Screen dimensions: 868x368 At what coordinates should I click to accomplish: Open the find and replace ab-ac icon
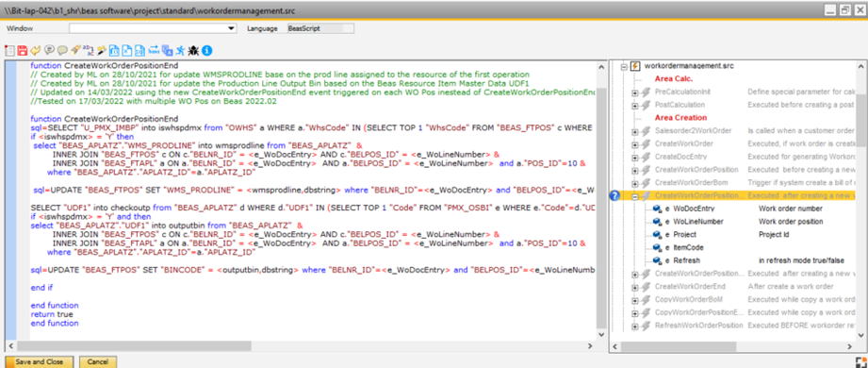click(x=89, y=51)
